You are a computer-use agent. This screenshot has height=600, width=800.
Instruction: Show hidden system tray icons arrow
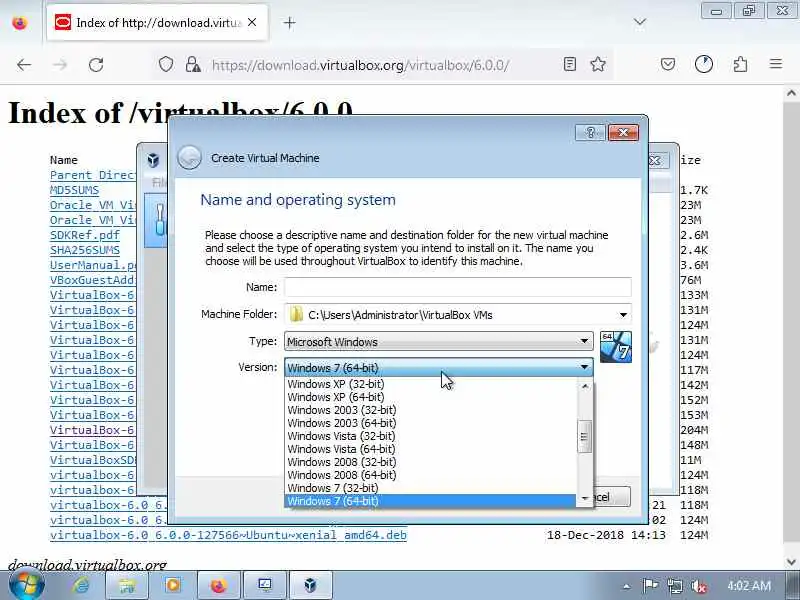point(626,586)
